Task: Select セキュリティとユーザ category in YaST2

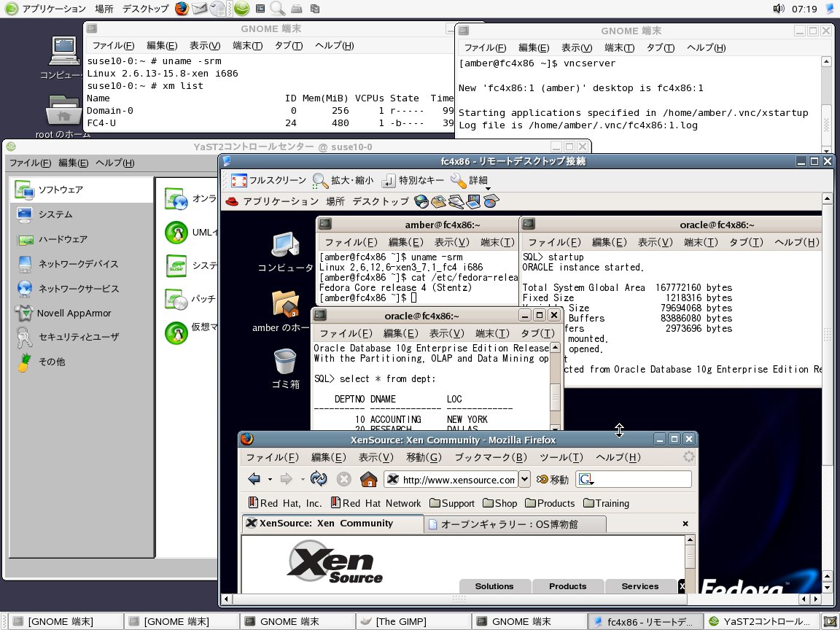Action: 82,337
